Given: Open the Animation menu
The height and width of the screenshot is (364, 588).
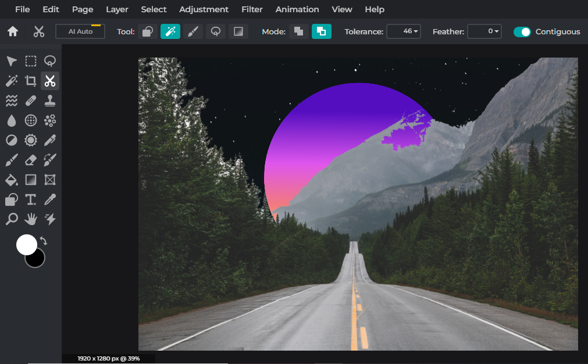Looking at the screenshot, I should coord(297,9).
